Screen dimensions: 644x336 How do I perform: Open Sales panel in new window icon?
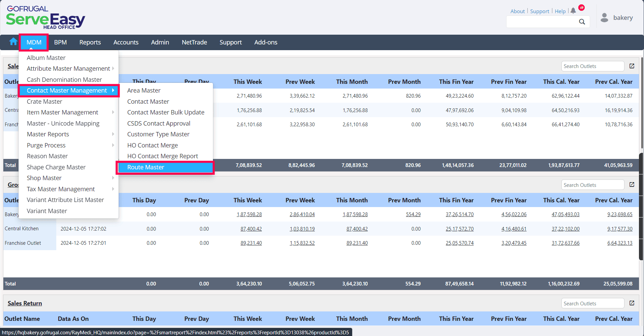632,66
